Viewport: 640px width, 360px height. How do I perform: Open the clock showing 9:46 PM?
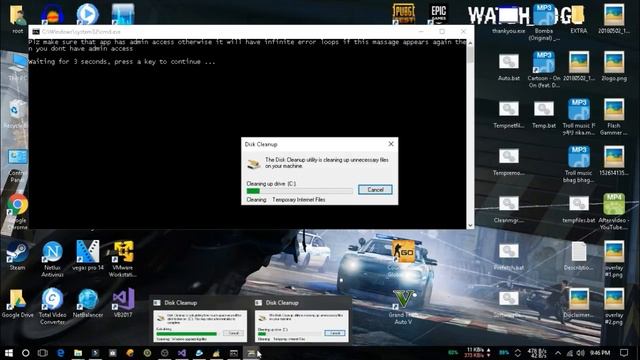click(600, 353)
